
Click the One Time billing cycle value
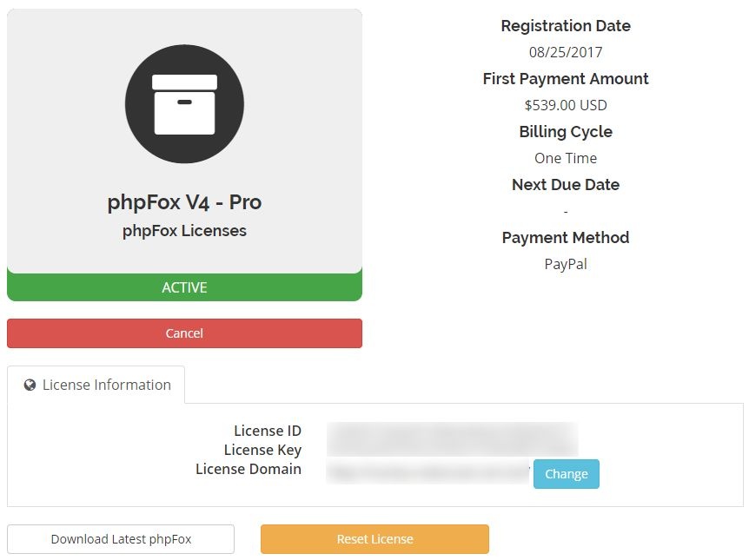click(566, 158)
